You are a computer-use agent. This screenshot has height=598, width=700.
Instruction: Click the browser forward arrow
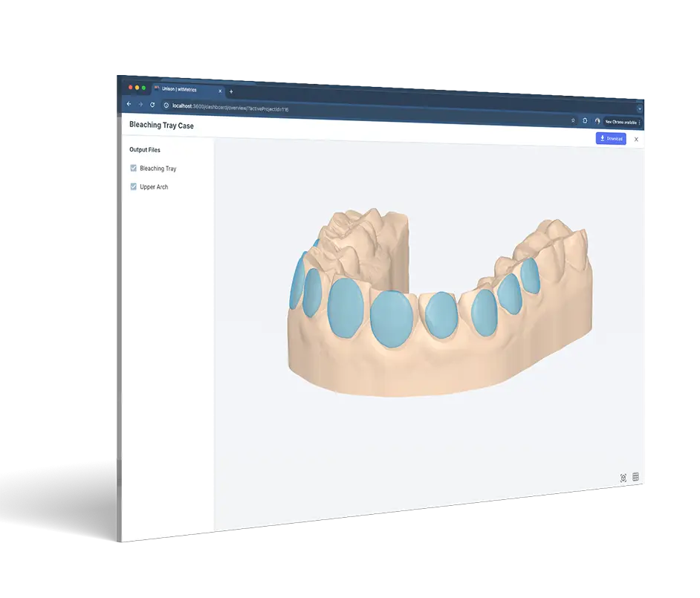coord(140,105)
